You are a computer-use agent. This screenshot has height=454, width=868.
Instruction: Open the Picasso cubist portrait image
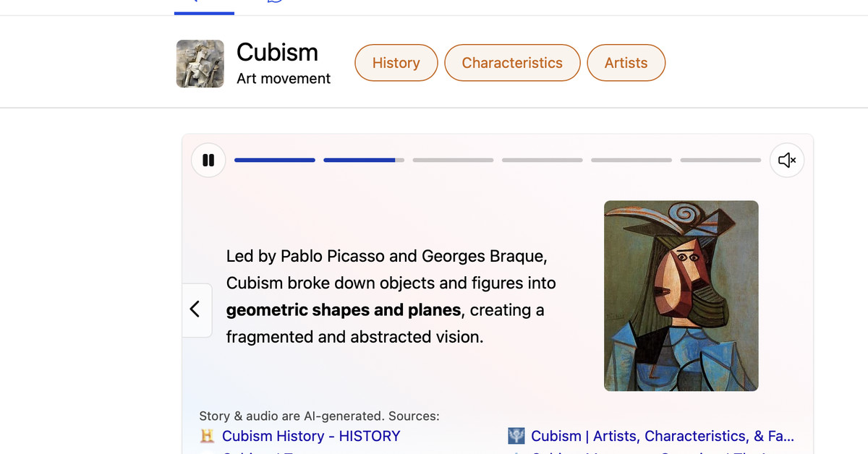click(681, 296)
